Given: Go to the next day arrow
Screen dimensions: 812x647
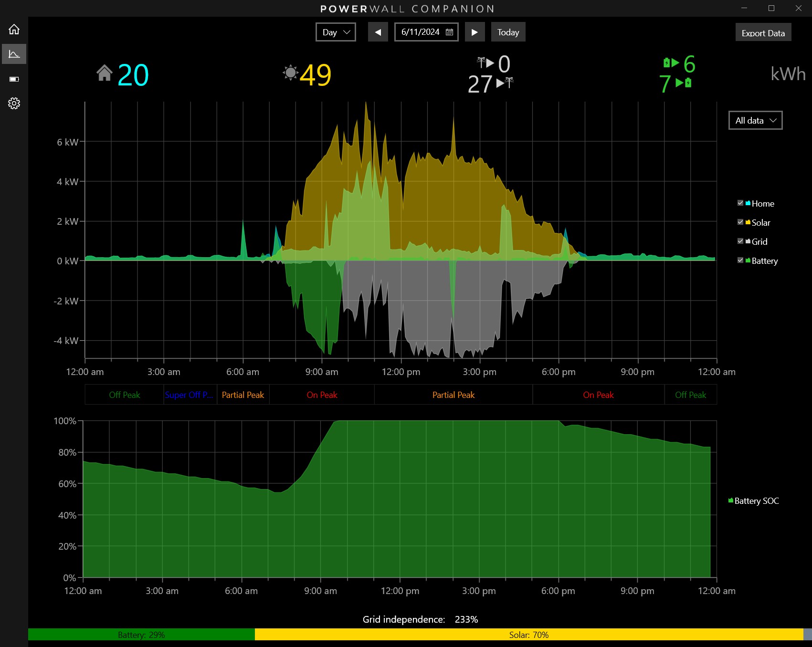Looking at the screenshot, I should click(475, 32).
